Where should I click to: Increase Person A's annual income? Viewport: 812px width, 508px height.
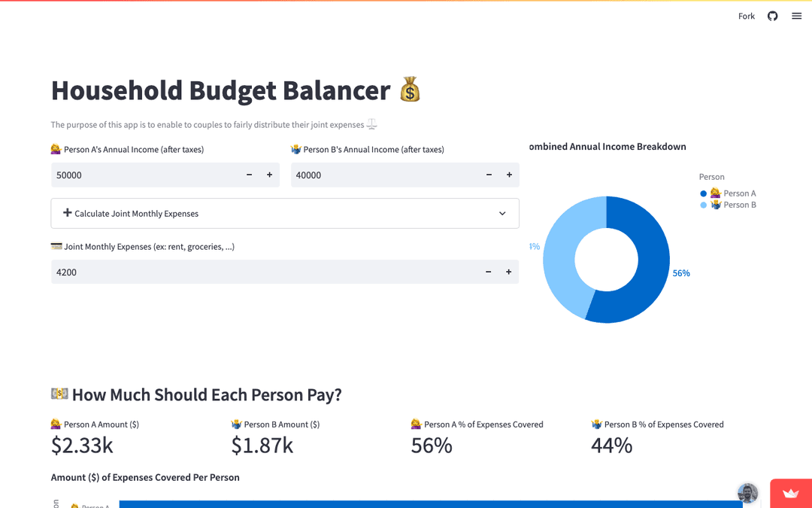pyautogui.click(x=269, y=175)
